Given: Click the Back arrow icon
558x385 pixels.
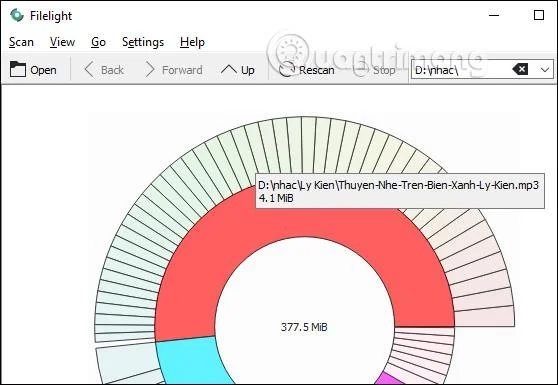Looking at the screenshot, I should [89, 69].
